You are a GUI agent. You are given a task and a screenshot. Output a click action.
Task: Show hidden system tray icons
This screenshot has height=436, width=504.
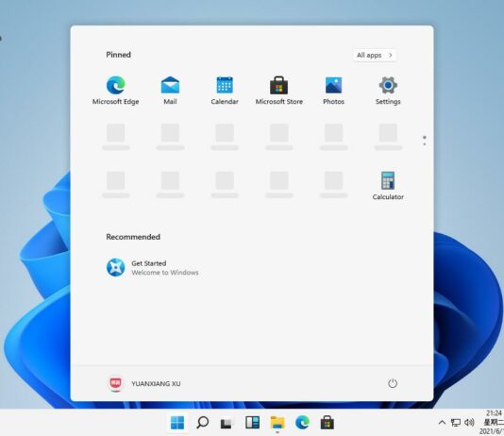click(442, 423)
